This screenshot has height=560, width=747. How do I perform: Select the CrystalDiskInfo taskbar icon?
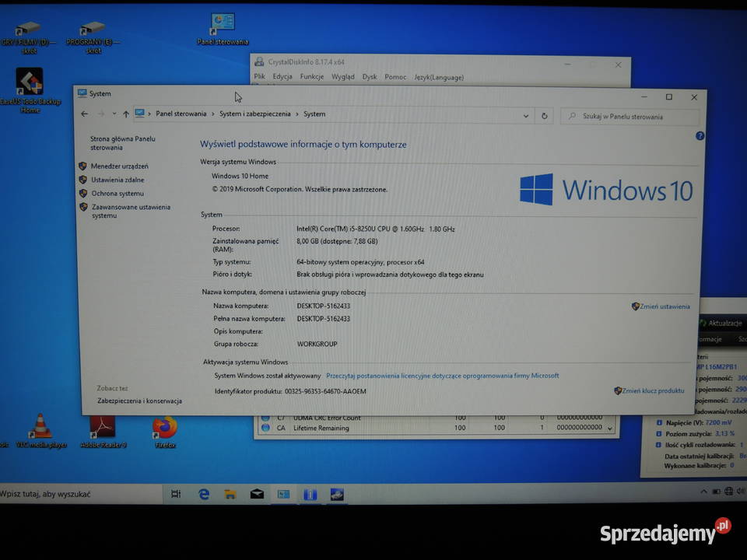coord(310,493)
